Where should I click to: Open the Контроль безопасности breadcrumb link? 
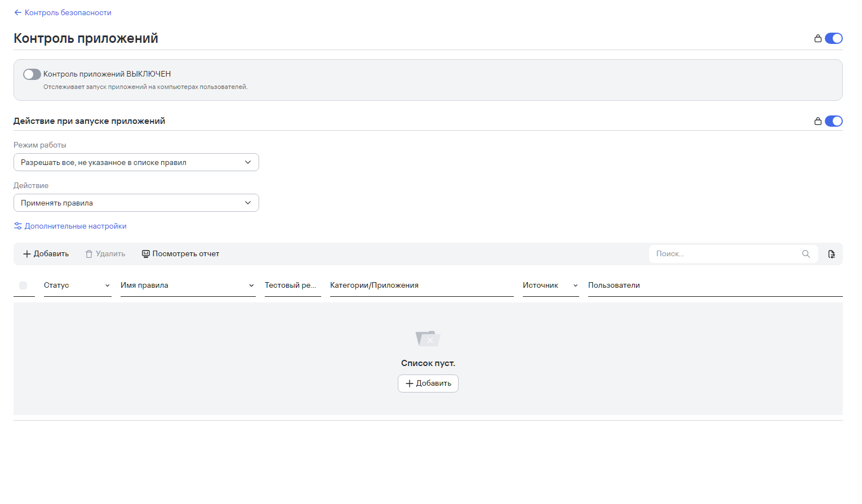click(x=68, y=12)
